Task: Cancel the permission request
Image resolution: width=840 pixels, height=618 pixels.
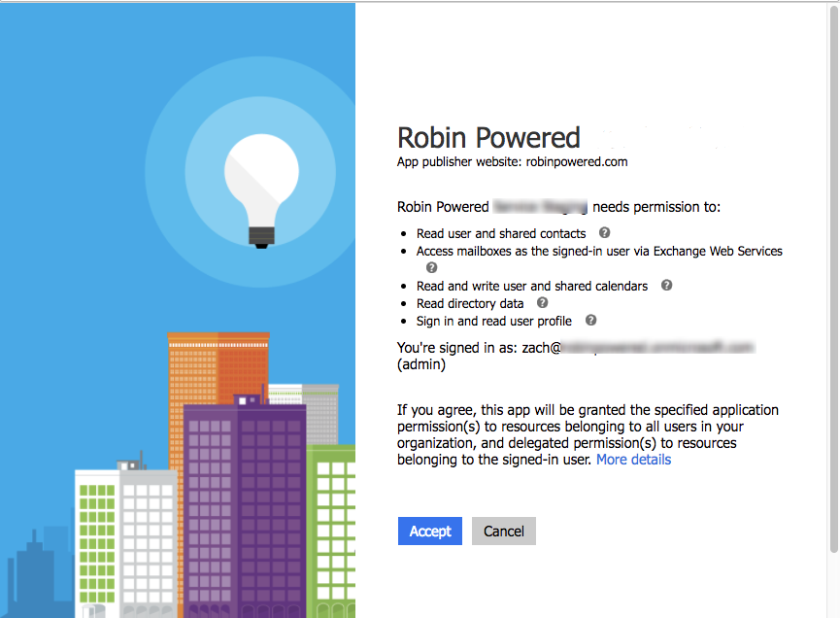Action: coord(503,531)
